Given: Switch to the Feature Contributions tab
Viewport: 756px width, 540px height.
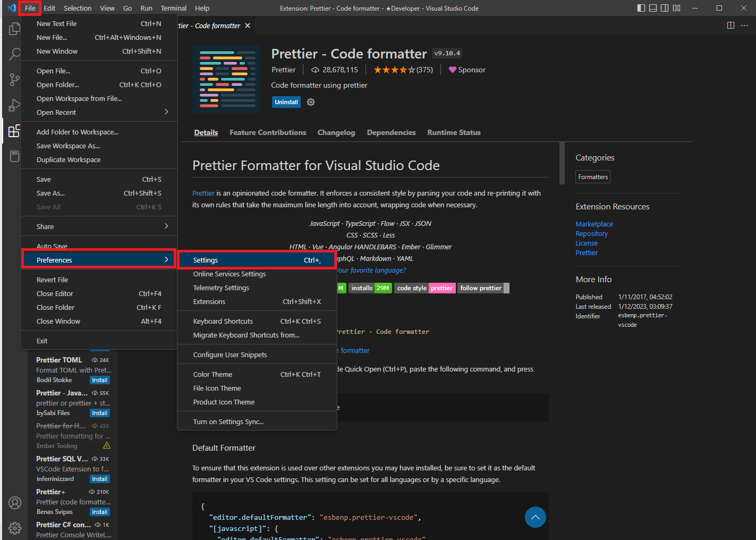Looking at the screenshot, I should tap(268, 132).
